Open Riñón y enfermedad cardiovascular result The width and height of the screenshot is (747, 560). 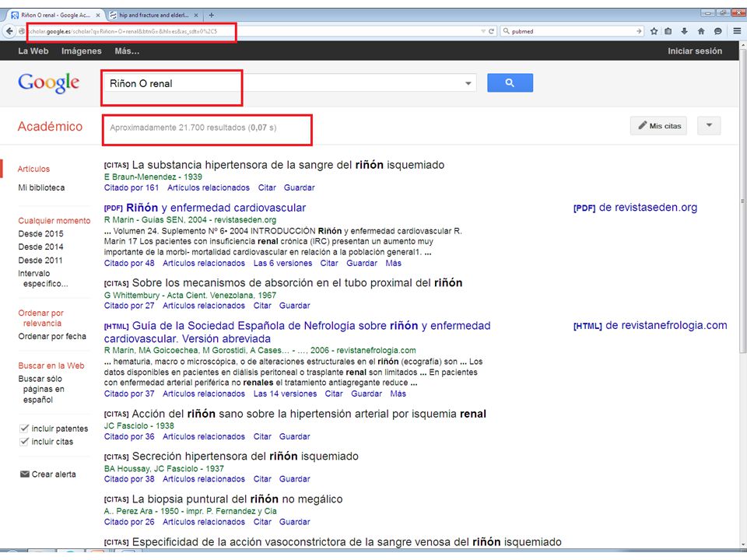216,208
